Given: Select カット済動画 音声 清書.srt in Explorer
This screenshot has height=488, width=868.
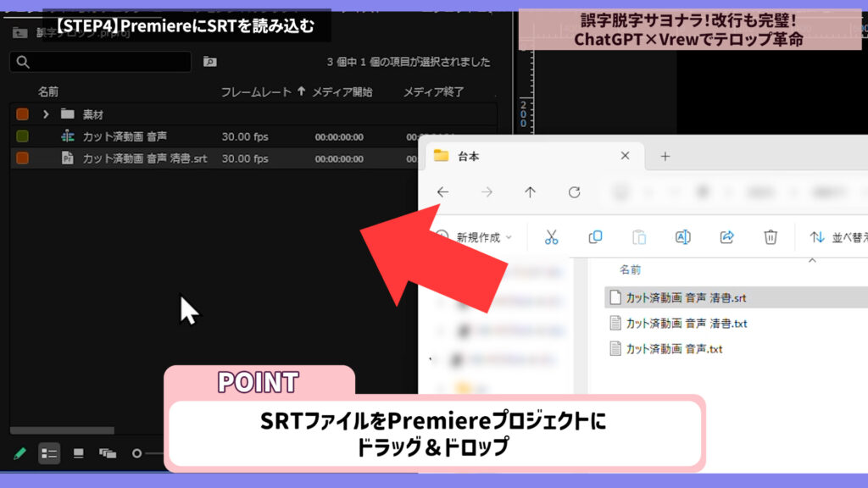Looking at the screenshot, I should tap(737, 297).
